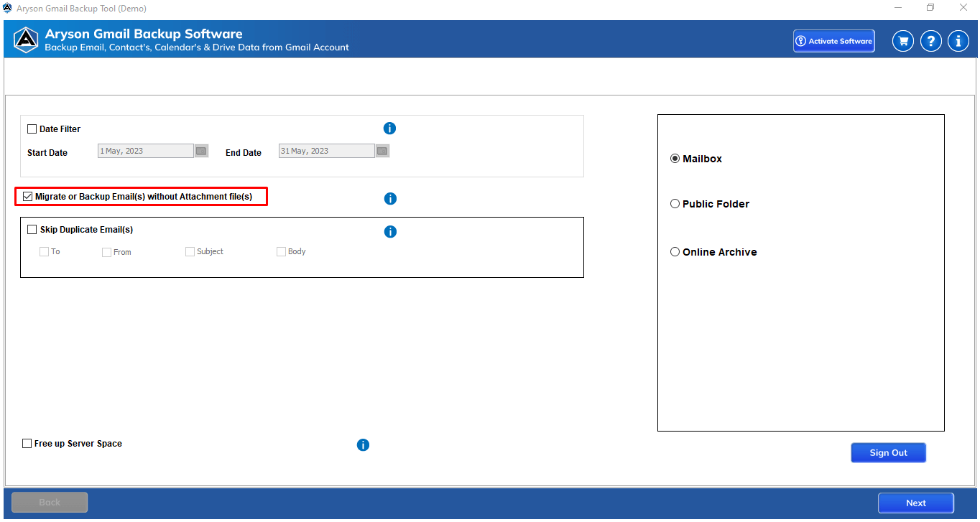Click info icon beside Skip Duplicate Email(s)
This screenshot has height=522, width=980.
[x=390, y=232]
